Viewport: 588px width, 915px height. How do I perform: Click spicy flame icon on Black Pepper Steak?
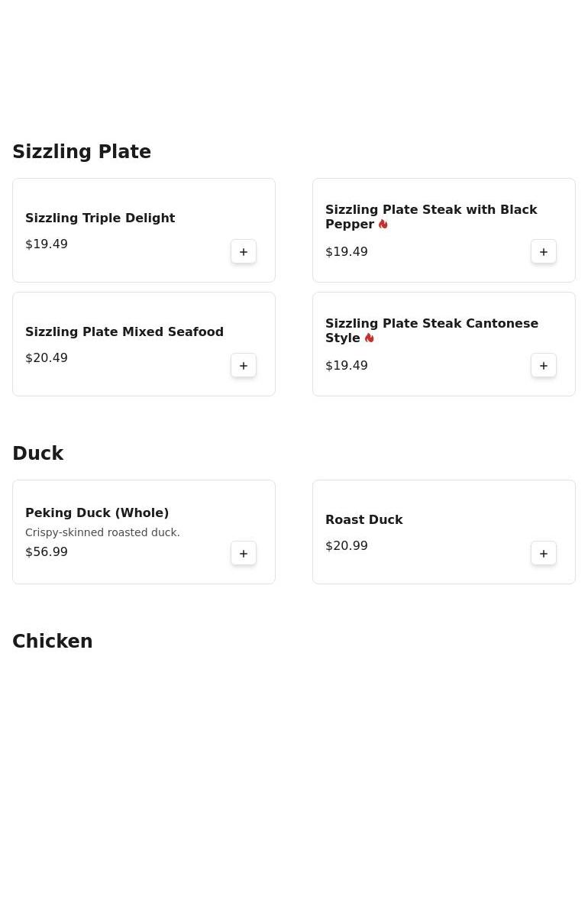point(383,225)
